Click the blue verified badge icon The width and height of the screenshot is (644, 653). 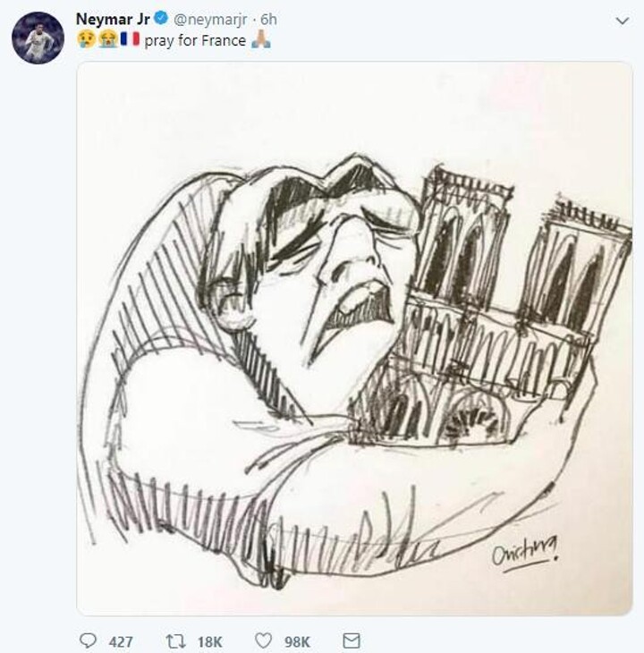161,18
